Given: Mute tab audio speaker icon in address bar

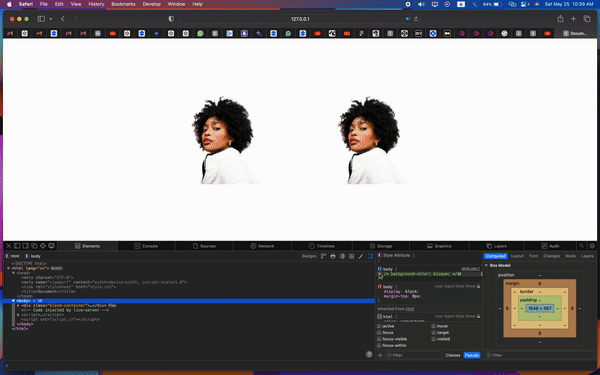Looking at the screenshot, I should 408,19.
